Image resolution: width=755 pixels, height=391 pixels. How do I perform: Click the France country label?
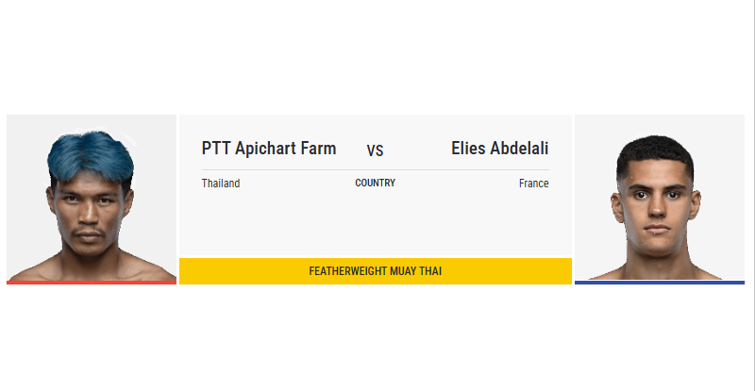click(x=534, y=183)
